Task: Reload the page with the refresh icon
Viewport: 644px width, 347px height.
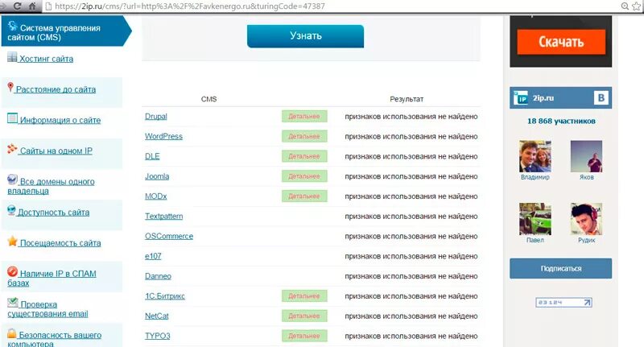Action: [x=17, y=6]
